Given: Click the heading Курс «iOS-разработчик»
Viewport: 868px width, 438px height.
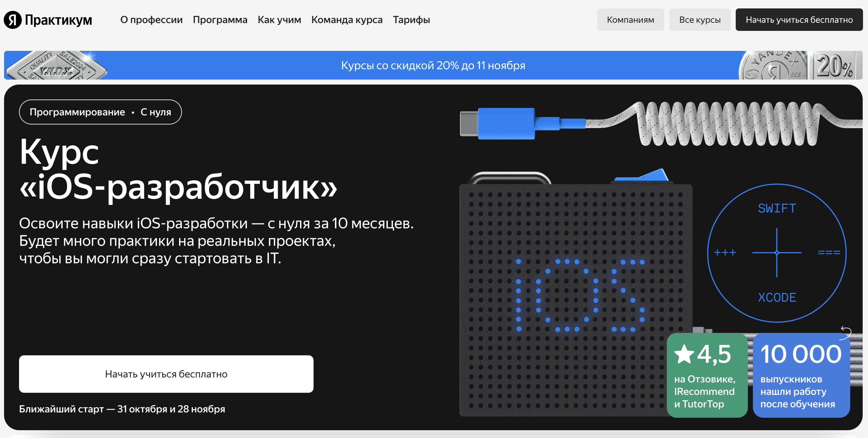Looking at the screenshot, I should [178, 170].
